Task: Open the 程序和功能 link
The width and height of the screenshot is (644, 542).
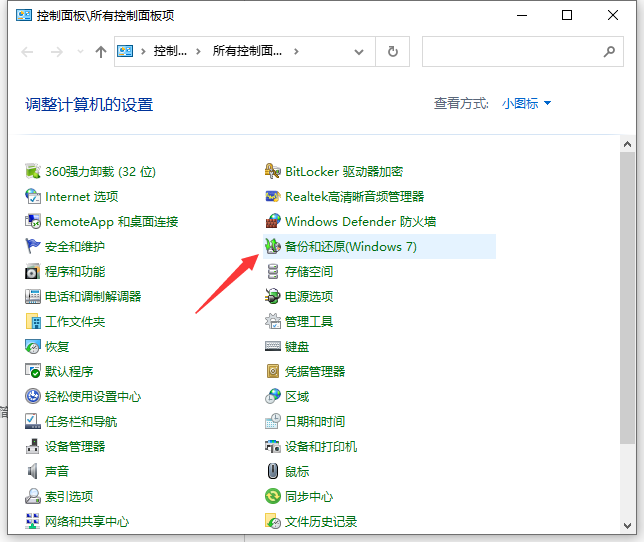Action: point(75,272)
